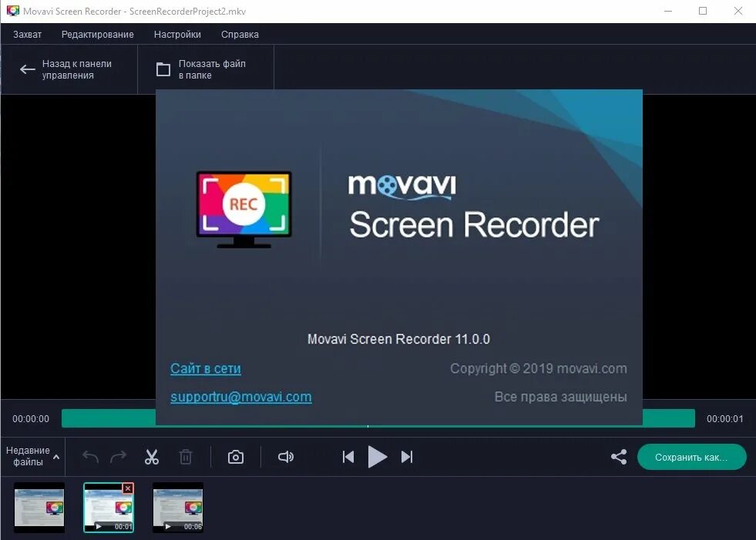
Task: Click the left back arrow icon
Action: [x=27, y=69]
